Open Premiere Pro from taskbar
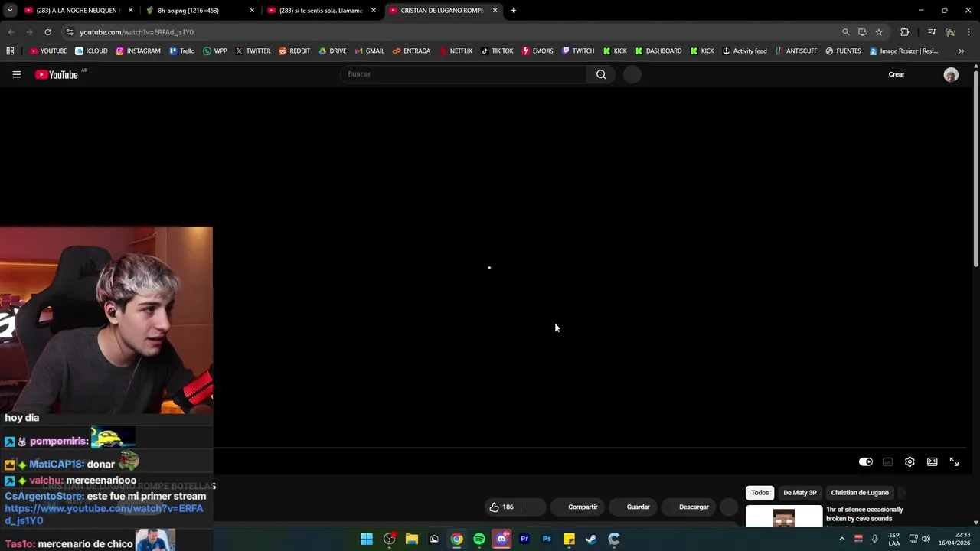Image resolution: width=980 pixels, height=551 pixels. point(524,540)
